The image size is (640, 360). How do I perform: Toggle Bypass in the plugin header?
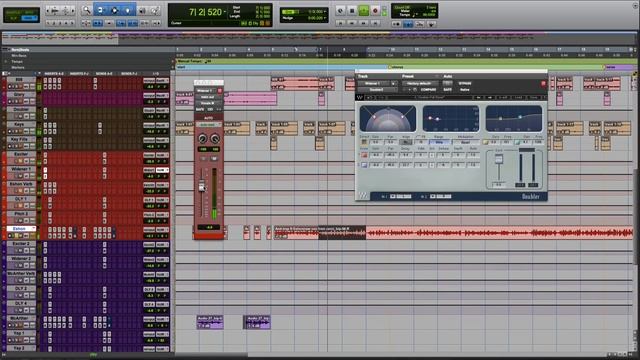click(465, 83)
